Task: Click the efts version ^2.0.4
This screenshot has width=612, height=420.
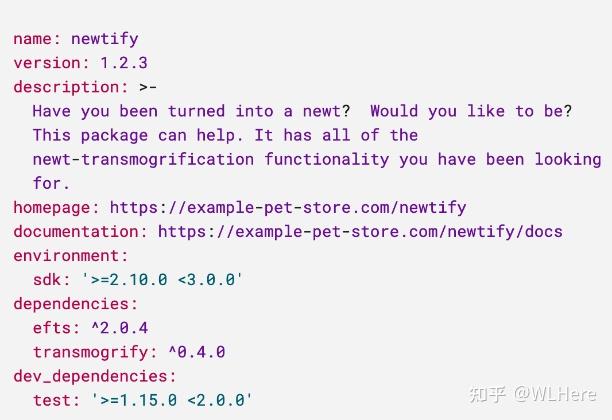Action: click(x=119, y=328)
